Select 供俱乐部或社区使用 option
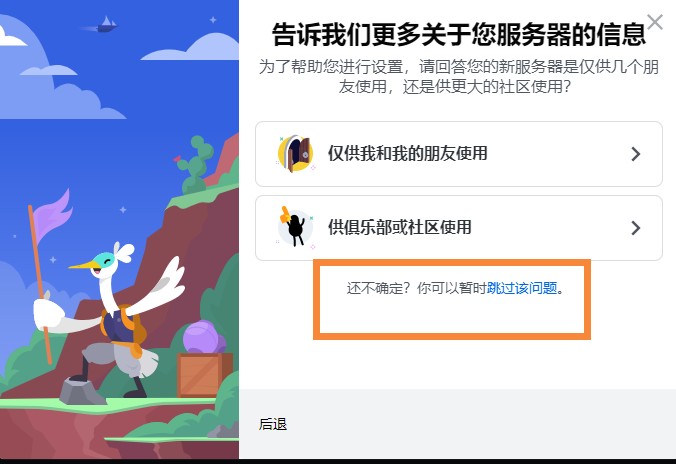The image size is (676, 464). click(459, 228)
